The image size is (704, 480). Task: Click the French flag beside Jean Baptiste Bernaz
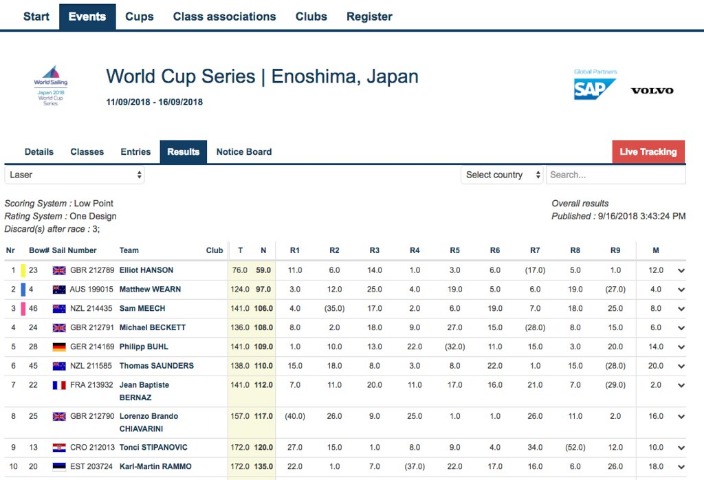[58, 384]
